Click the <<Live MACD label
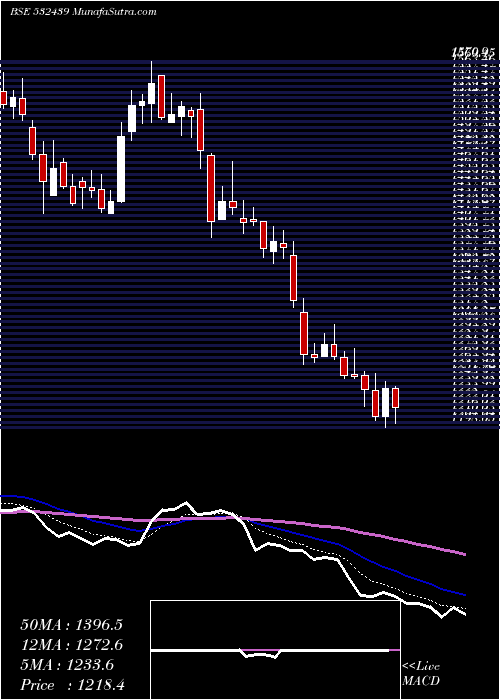The image size is (500, 700). pos(422,674)
